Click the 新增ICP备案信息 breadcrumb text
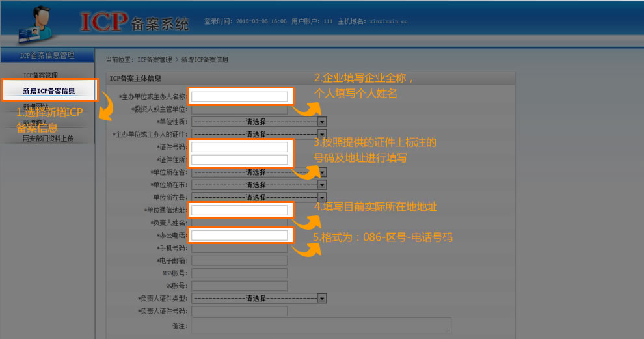 pos(204,60)
